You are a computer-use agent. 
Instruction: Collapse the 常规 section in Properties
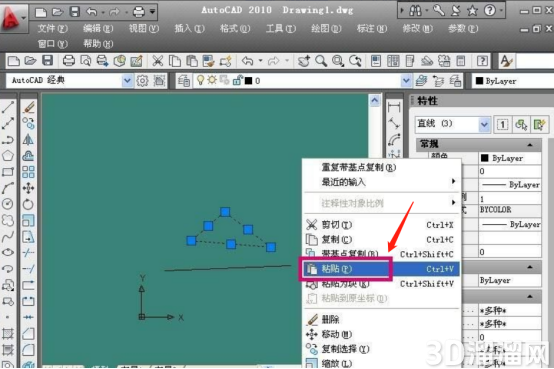pos(530,145)
